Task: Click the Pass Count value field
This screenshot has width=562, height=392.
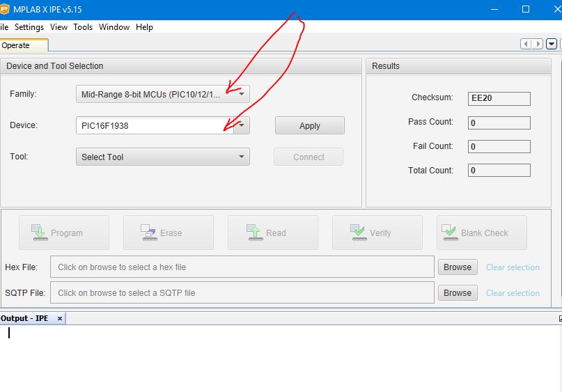Action: pos(499,123)
